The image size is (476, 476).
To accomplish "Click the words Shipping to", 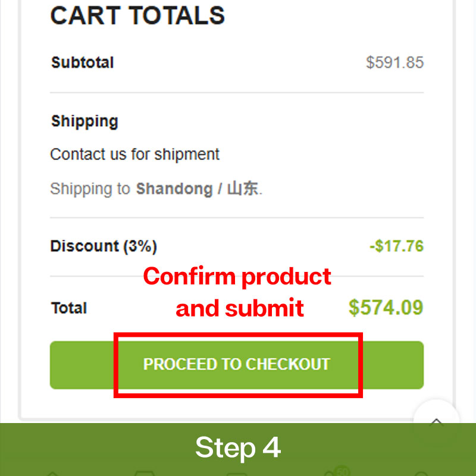I will tap(90, 189).
